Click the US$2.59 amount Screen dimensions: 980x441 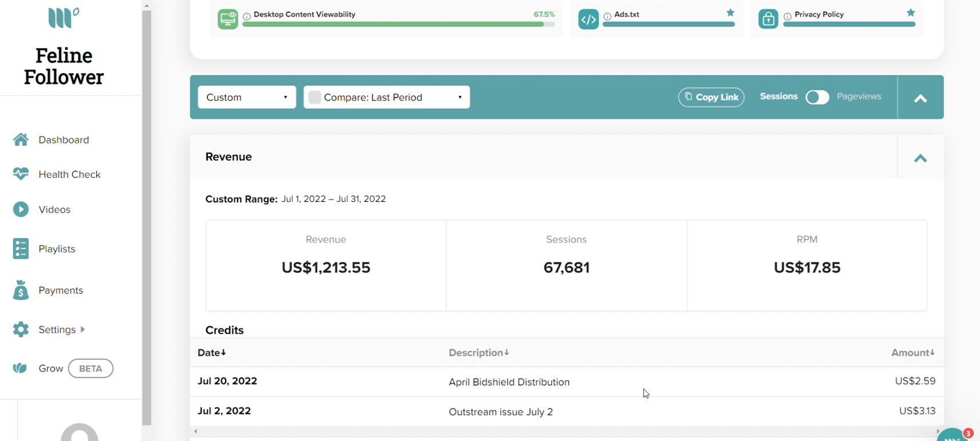coord(915,381)
